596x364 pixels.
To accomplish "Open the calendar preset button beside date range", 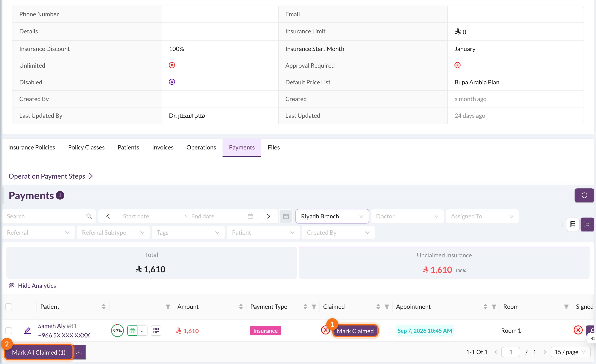I will coord(286,216).
